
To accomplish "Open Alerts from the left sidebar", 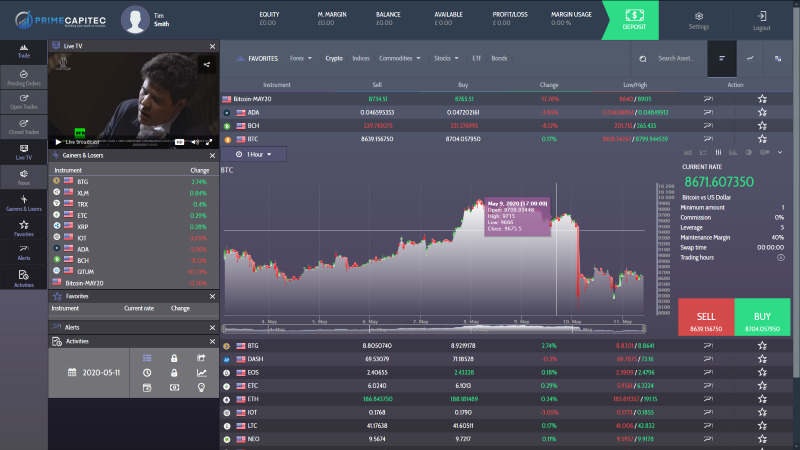I will pos(23,252).
